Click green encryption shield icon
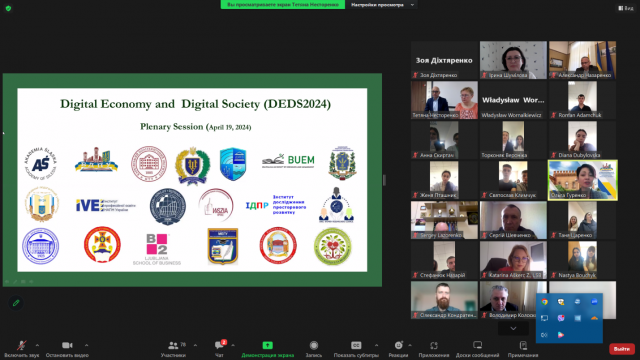 point(8,8)
